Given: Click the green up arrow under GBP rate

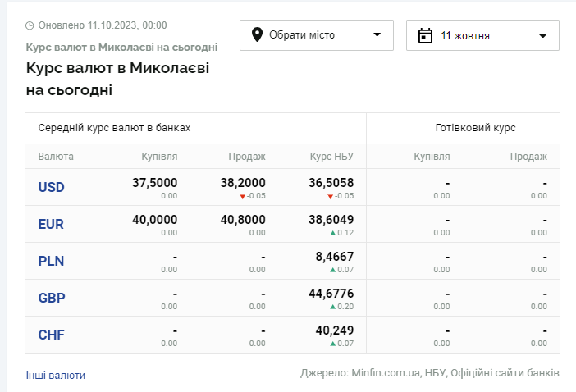Looking at the screenshot, I should (x=332, y=308).
